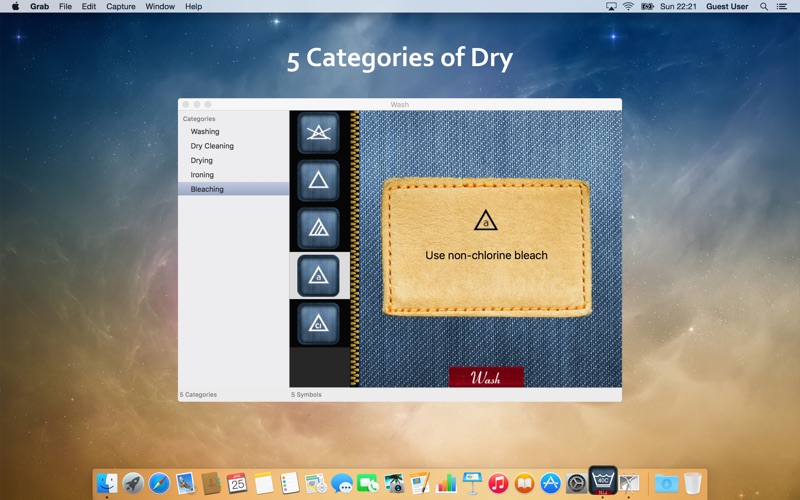Open the App Store from the Dock
The width and height of the screenshot is (800, 500).
(550, 484)
